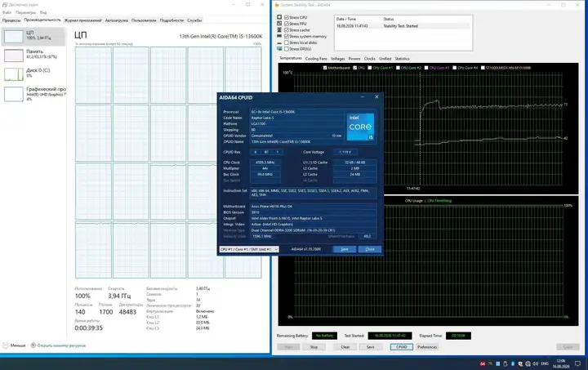The height and width of the screenshot is (370, 588).
Task: Open Preferences in the stability test window
Action: point(427,347)
